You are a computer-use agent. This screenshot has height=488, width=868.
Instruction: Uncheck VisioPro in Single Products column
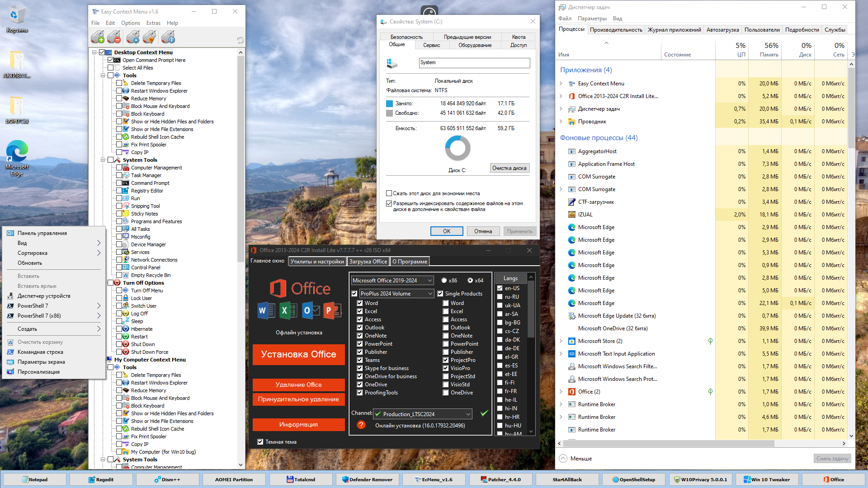click(446, 368)
